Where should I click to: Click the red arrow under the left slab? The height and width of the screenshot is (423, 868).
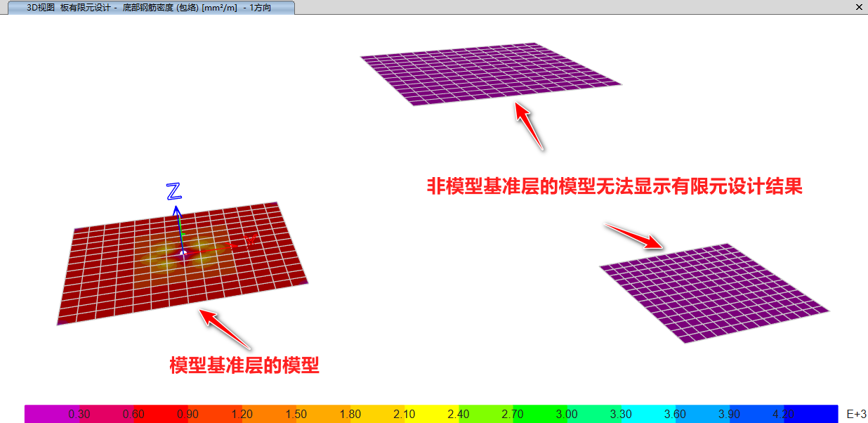tap(225, 329)
